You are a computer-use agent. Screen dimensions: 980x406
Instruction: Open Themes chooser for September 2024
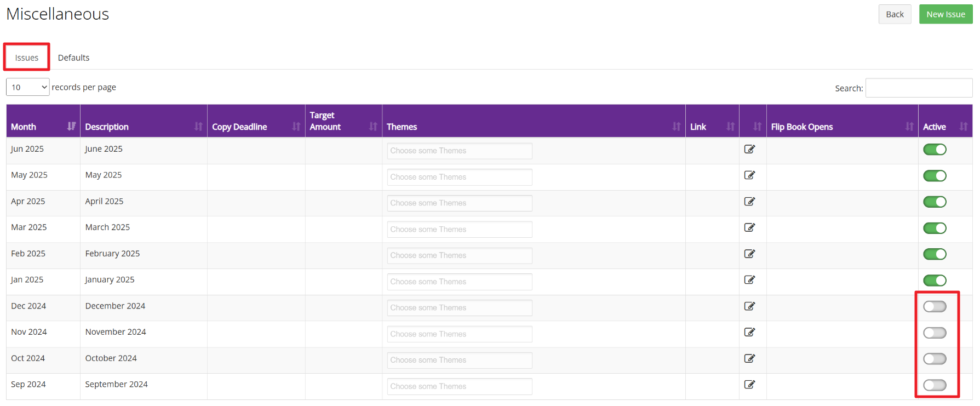[460, 386]
